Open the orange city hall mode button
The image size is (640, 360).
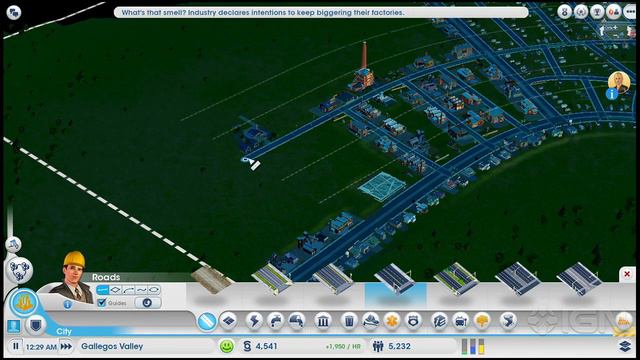coord(24,302)
